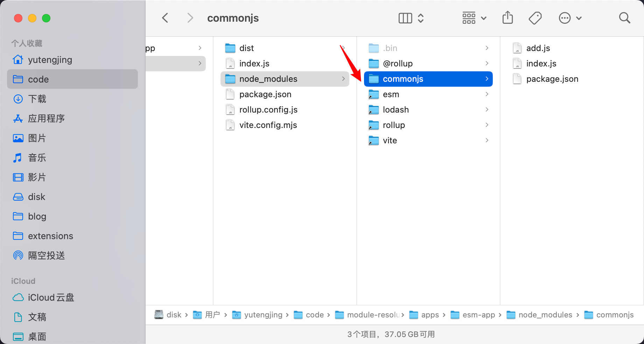Expand the lodash folder chevron

tap(486, 109)
